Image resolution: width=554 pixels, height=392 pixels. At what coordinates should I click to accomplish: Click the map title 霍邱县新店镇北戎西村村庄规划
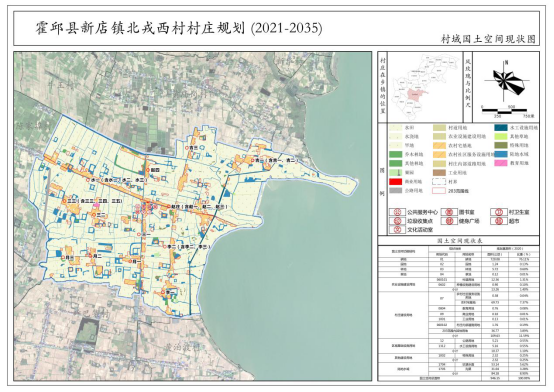pyautogui.click(x=140, y=28)
